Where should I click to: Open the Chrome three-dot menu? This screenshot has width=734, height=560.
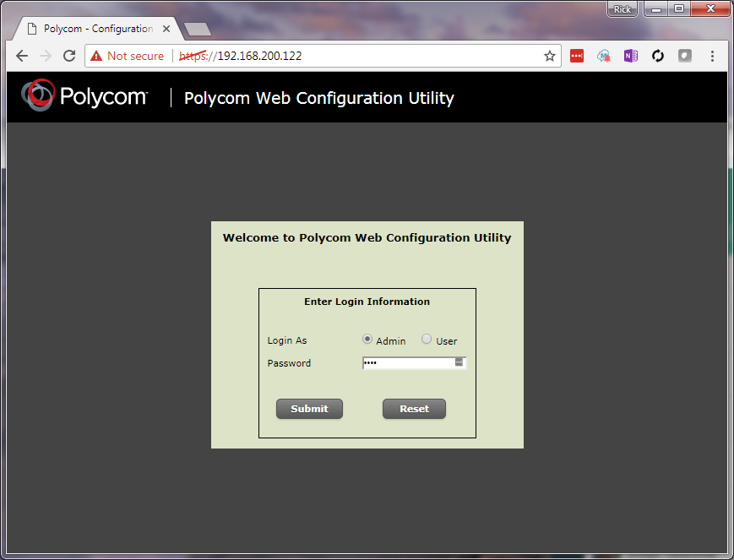tap(712, 57)
